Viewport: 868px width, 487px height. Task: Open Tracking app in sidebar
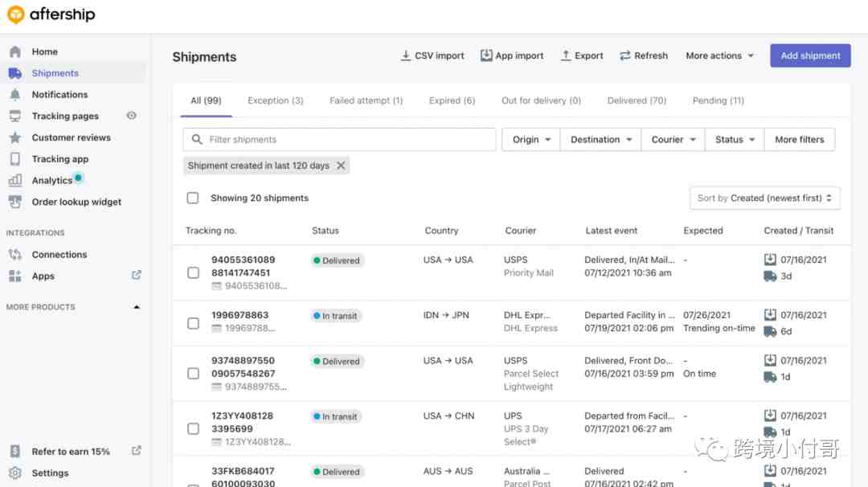coord(59,159)
